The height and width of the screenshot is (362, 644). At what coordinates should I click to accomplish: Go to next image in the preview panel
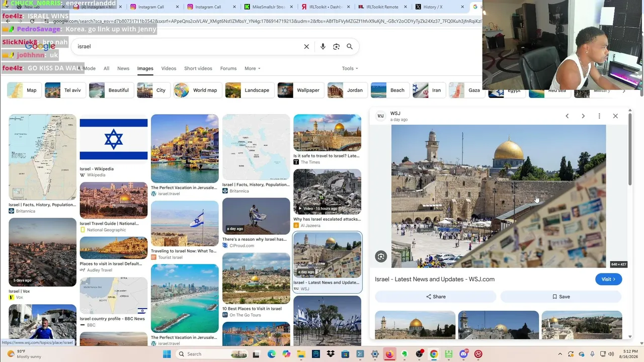click(x=583, y=116)
